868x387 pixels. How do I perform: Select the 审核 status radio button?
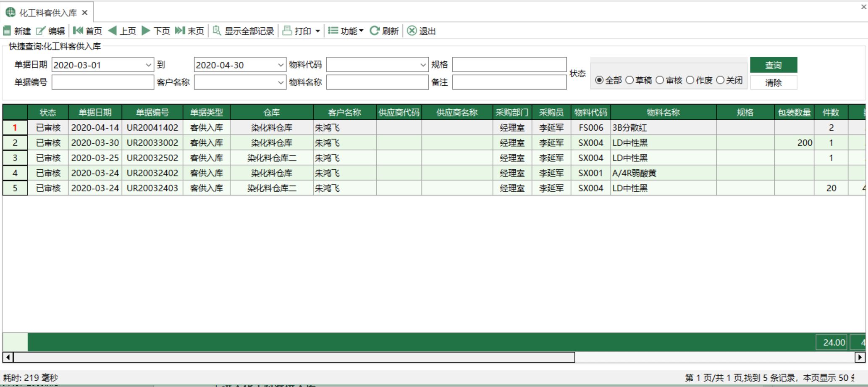point(660,80)
